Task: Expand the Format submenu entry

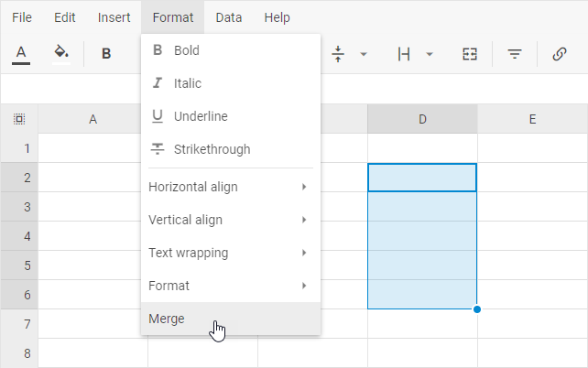Action: coord(231,286)
